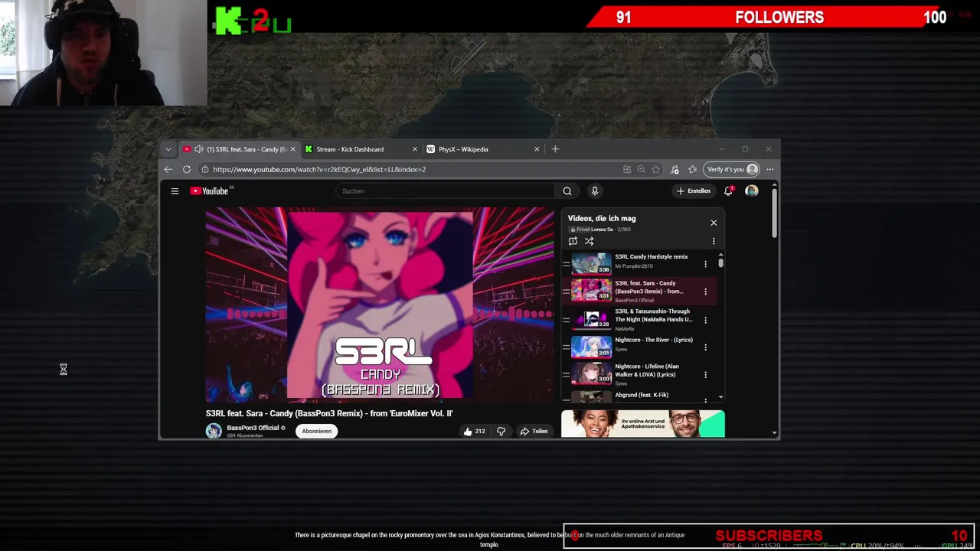Click the Teilen share button
Image resolution: width=980 pixels, height=551 pixels.
[534, 431]
